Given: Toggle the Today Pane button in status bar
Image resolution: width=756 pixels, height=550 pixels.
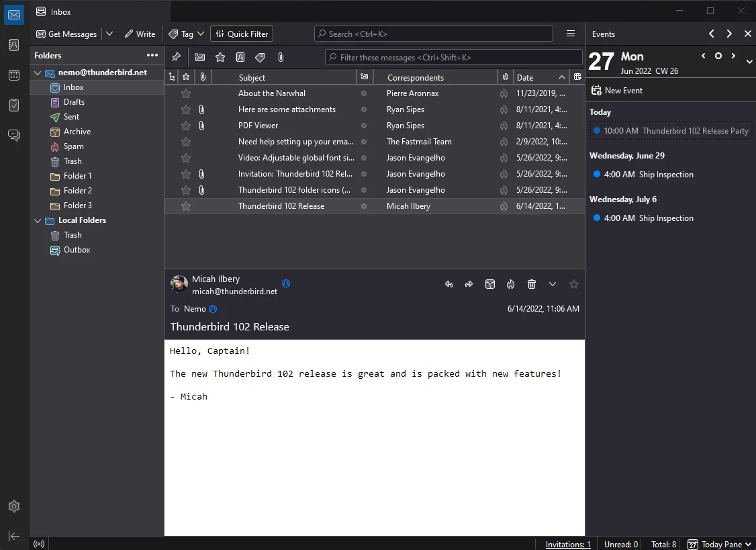Looking at the screenshot, I should [719, 544].
